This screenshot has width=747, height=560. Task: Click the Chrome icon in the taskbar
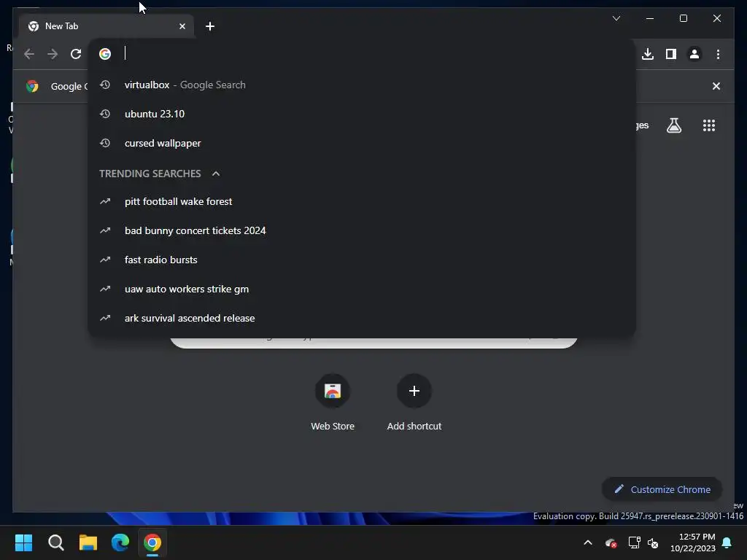[152, 542]
